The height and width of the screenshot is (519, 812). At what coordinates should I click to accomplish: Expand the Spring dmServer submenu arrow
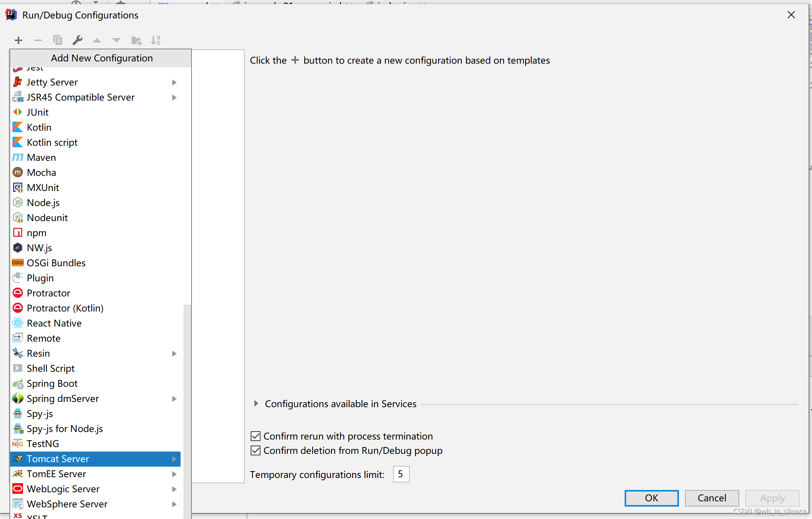click(x=174, y=398)
